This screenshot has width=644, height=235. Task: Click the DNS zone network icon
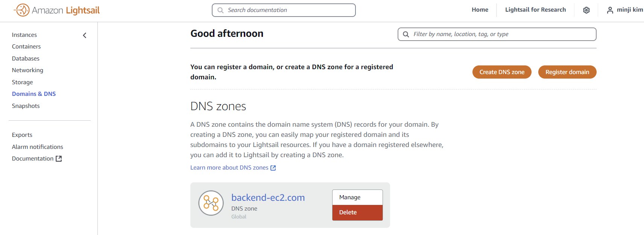click(211, 203)
